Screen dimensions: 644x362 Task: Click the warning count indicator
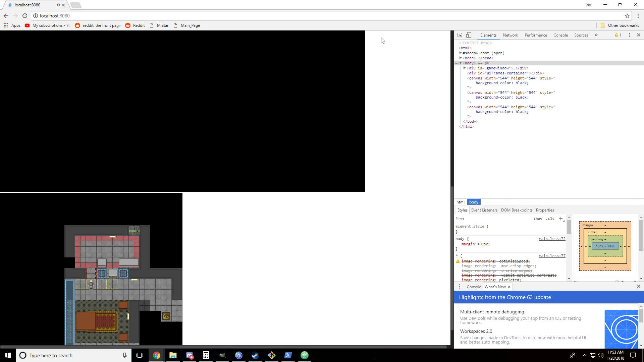[618, 35]
